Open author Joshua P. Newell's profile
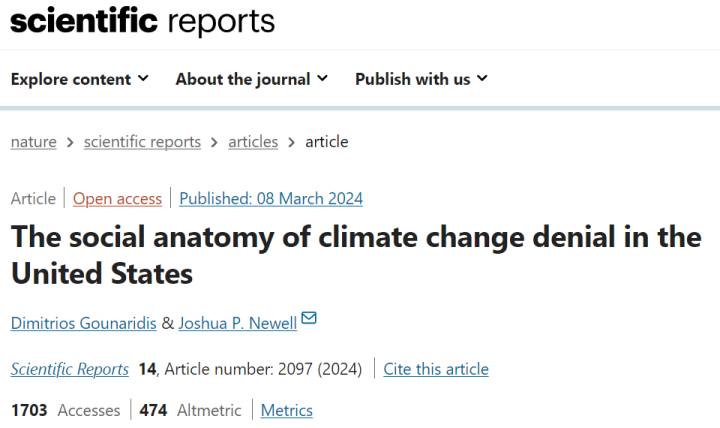Viewport: 720px width, 428px height. click(x=236, y=321)
